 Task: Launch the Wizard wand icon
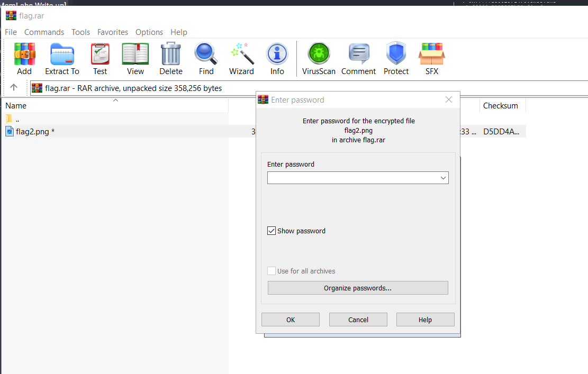click(242, 54)
